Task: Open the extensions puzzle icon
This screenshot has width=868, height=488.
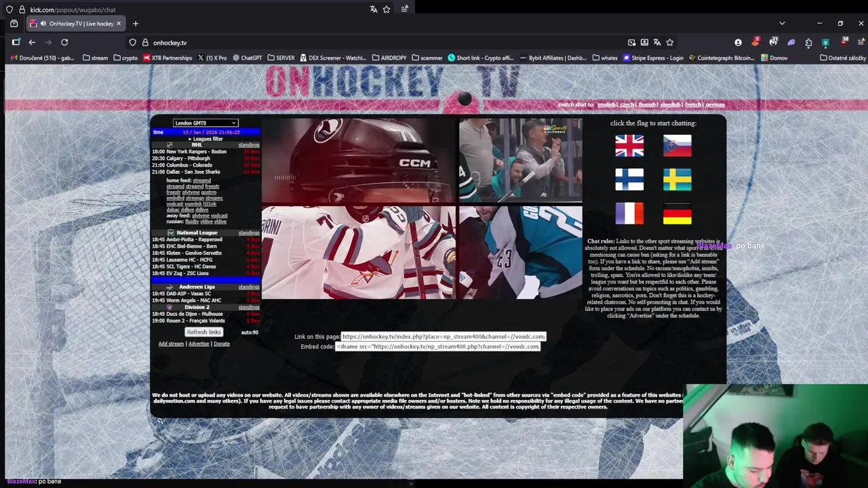Action: [x=808, y=42]
